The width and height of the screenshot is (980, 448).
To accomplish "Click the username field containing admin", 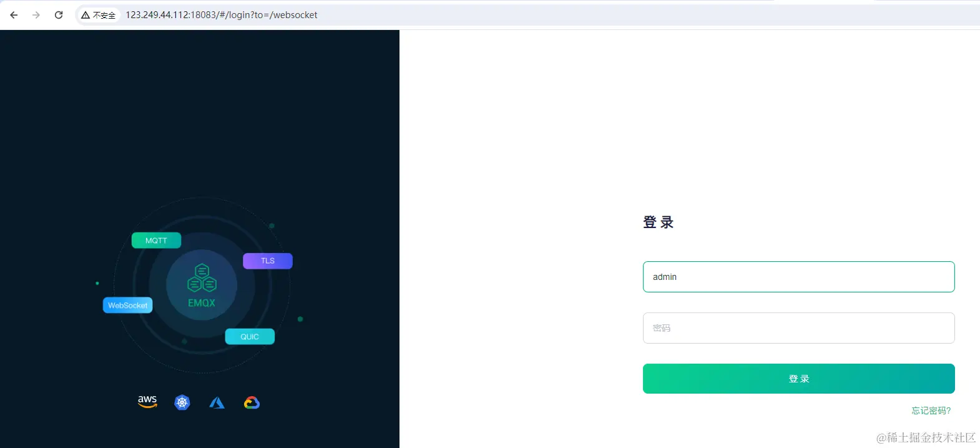I will click(x=798, y=277).
